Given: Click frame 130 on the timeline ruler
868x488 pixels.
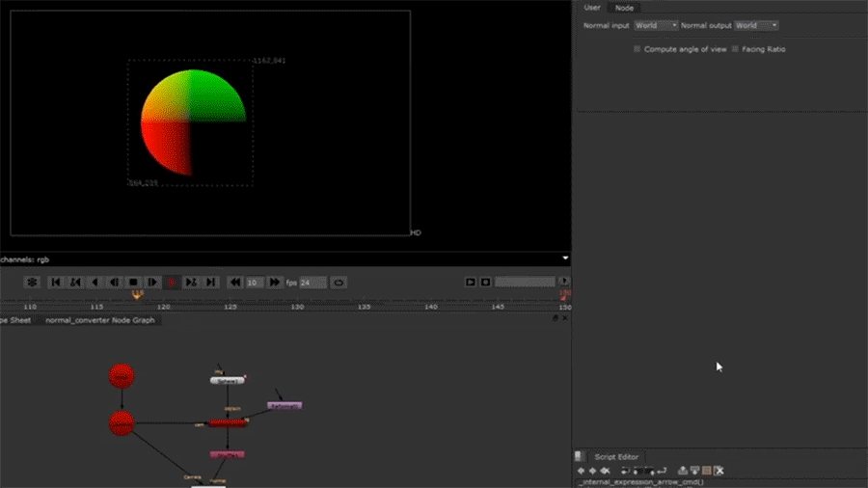Looking at the screenshot, I should point(297,307).
